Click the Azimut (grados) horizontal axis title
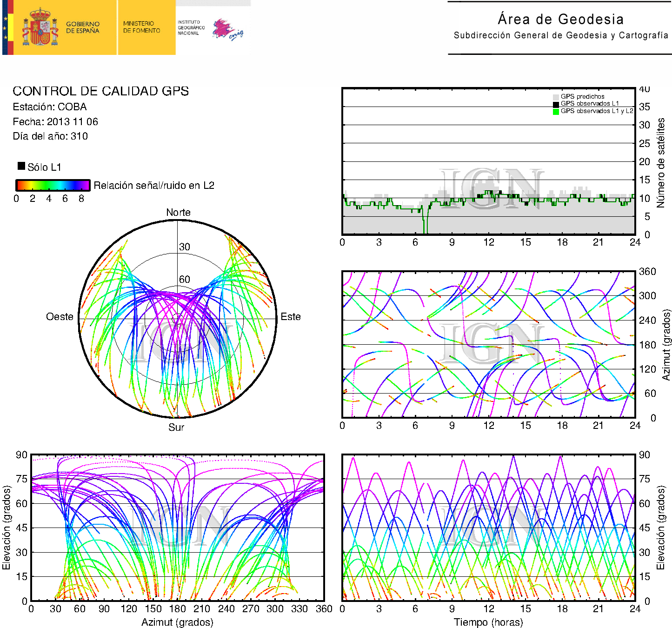This screenshot has width=672, height=628. coord(177,622)
